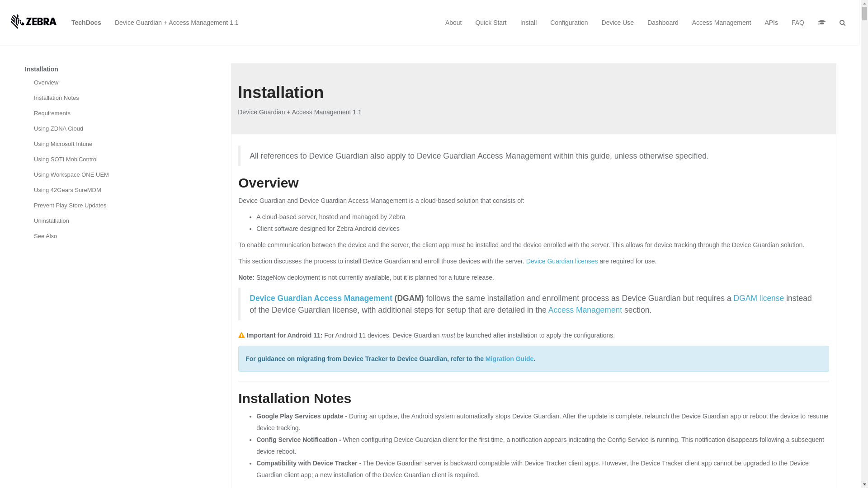Viewport: 868px width, 488px height.
Task: Go to Prevent Play Store Updates
Action: [x=70, y=206]
